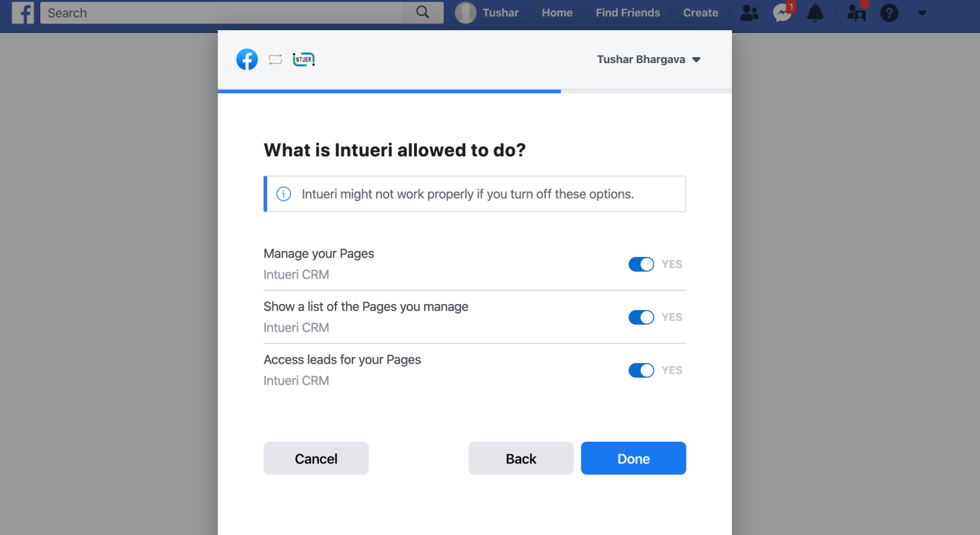Click the search magnifier icon
980x535 pixels.
pos(422,13)
